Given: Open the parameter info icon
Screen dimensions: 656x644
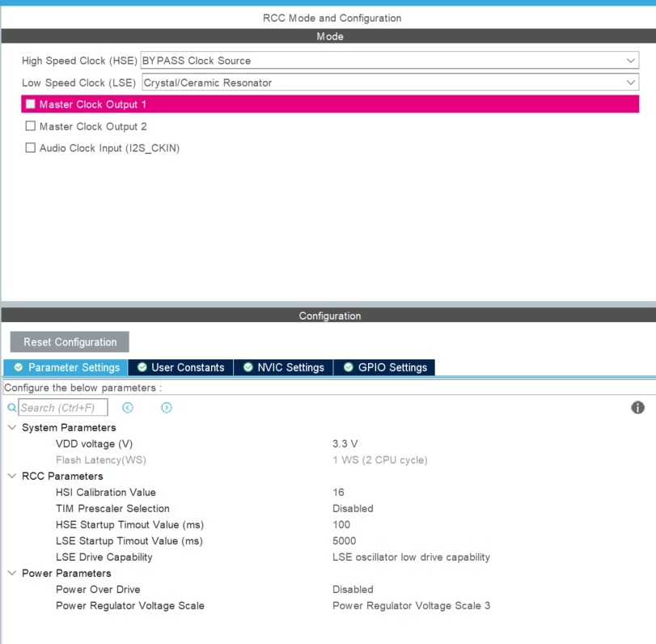Looking at the screenshot, I should pyautogui.click(x=637, y=408).
